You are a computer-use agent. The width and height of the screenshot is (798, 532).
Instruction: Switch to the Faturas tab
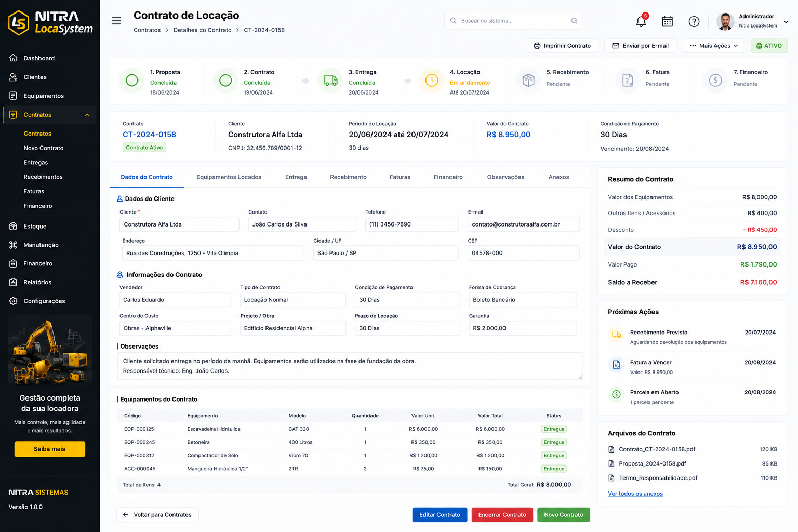coord(400,177)
